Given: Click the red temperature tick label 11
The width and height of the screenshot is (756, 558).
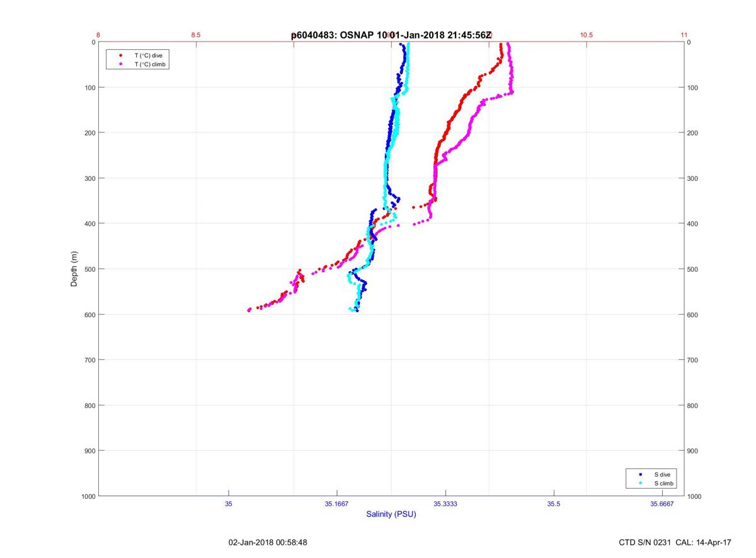Looking at the screenshot, I should pos(684,35).
